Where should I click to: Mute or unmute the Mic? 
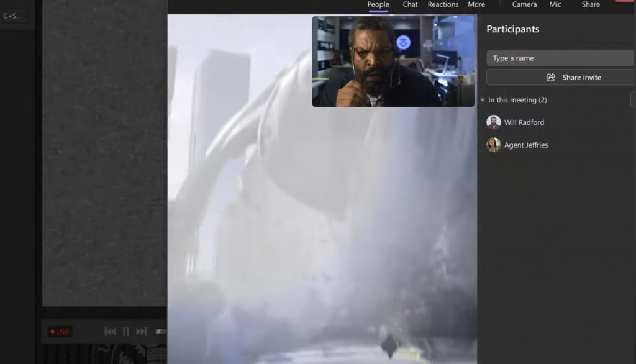tap(555, 5)
